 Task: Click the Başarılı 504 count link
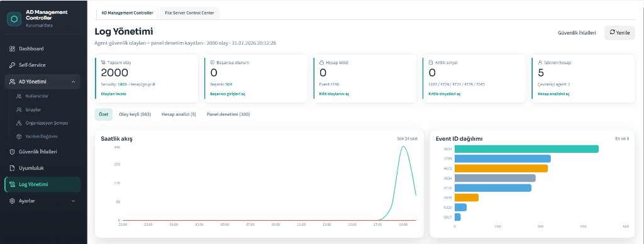tap(229, 85)
